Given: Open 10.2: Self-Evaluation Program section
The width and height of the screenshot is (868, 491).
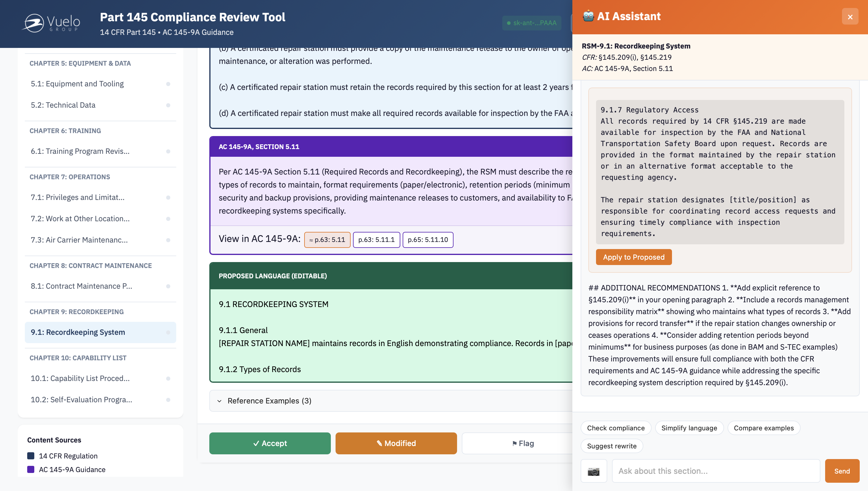Looking at the screenshot, I should coord(81,400).
